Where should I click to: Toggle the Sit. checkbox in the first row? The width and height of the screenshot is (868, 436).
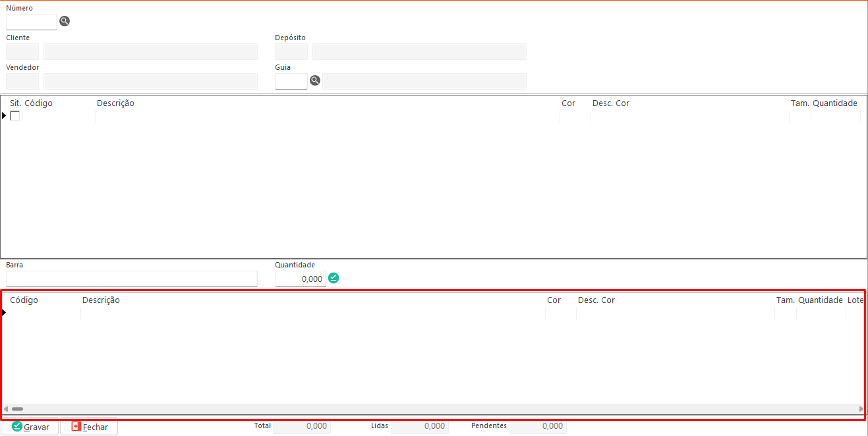15,116
